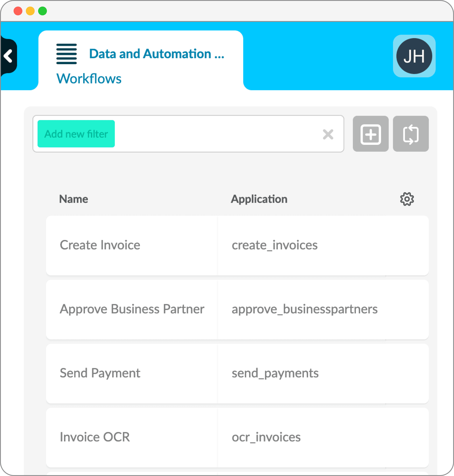Open the Create Invoice workflow
The width and height of the screenshot is (454, 476).
[100, 245]
